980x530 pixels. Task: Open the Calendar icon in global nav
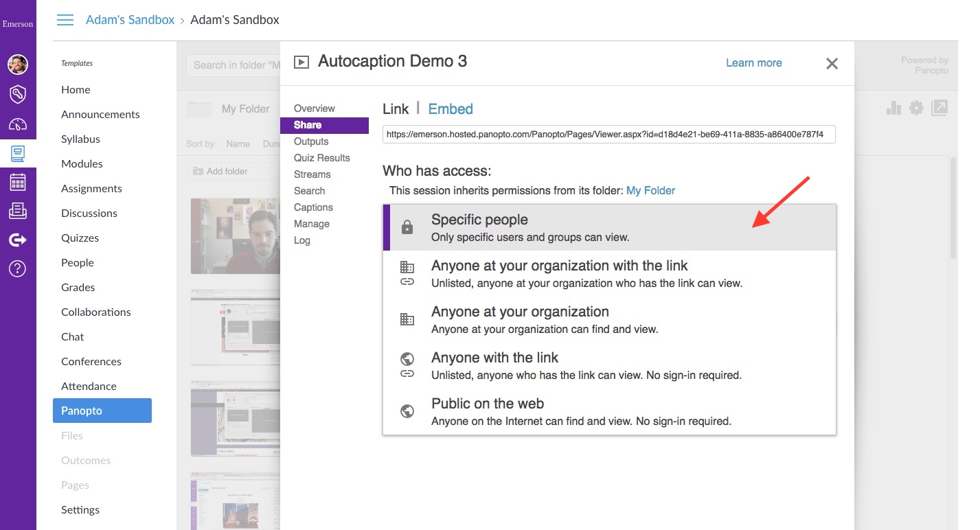tap(18, 182)
